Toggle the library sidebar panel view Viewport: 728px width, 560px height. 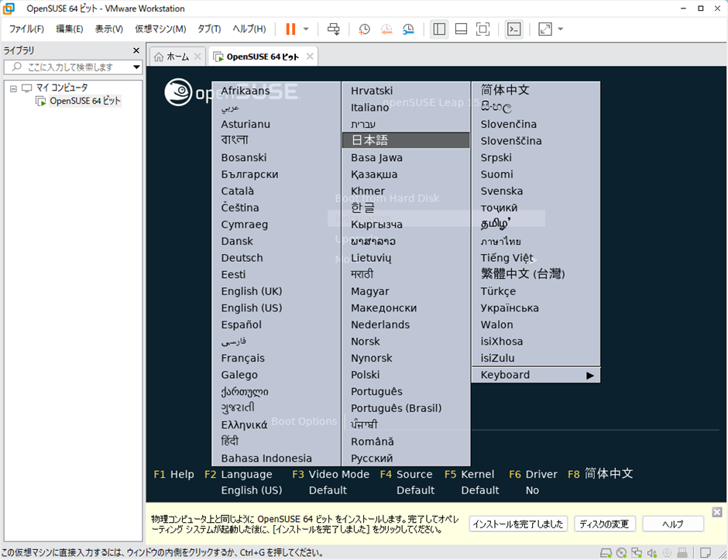point(439,29)
